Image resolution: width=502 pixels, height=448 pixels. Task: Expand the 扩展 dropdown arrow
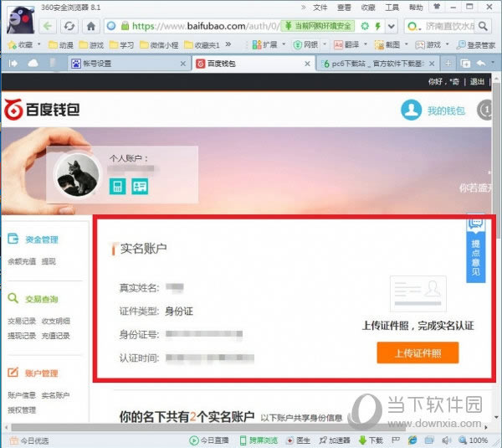pos(284,44)
